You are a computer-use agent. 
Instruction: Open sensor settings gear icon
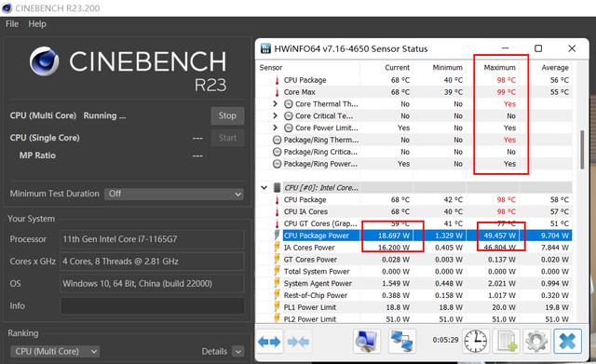coord(536,342)
